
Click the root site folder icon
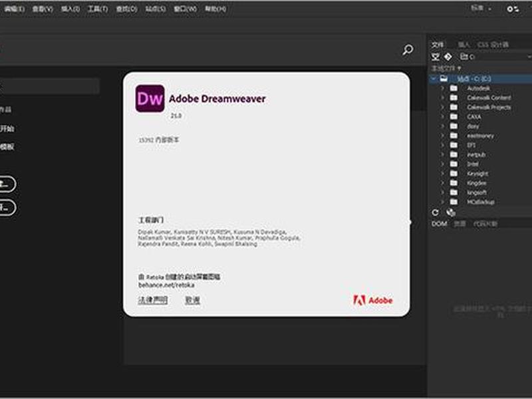click(444, 78)
